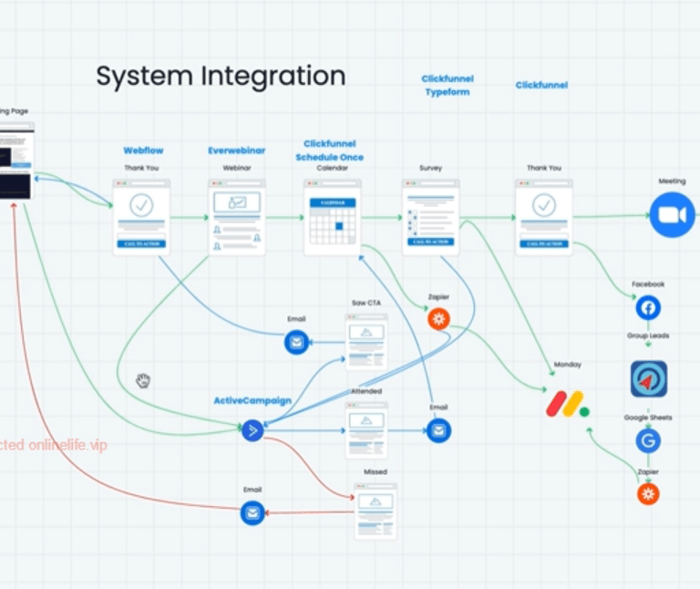
Task: Click the Zapier icon near Survey page
Action: (438, 319)
